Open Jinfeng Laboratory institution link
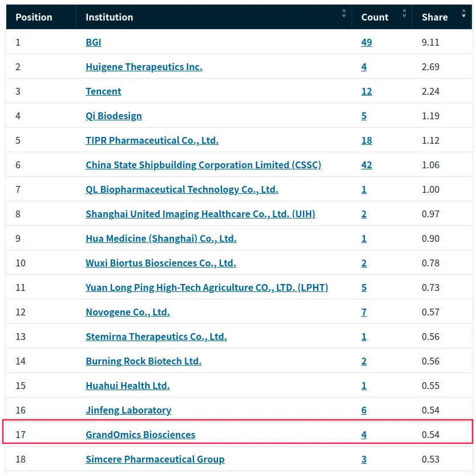The width and height of the screenshot is (476, 474). tap(128, 410)
